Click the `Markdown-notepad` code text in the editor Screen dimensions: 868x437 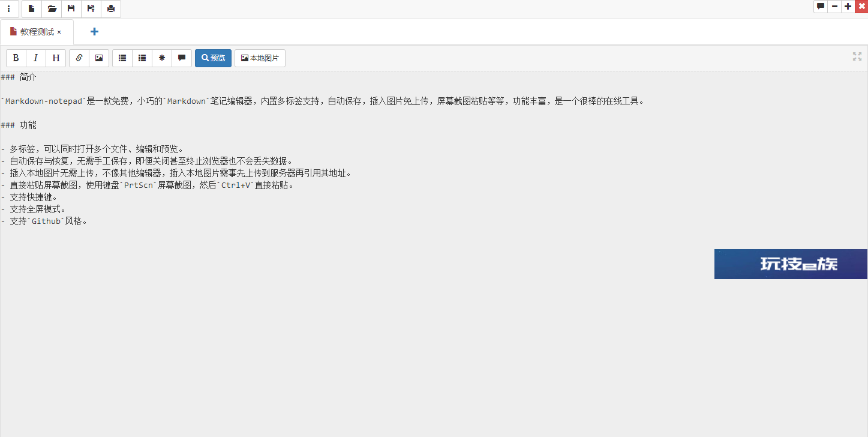(44, 101)
